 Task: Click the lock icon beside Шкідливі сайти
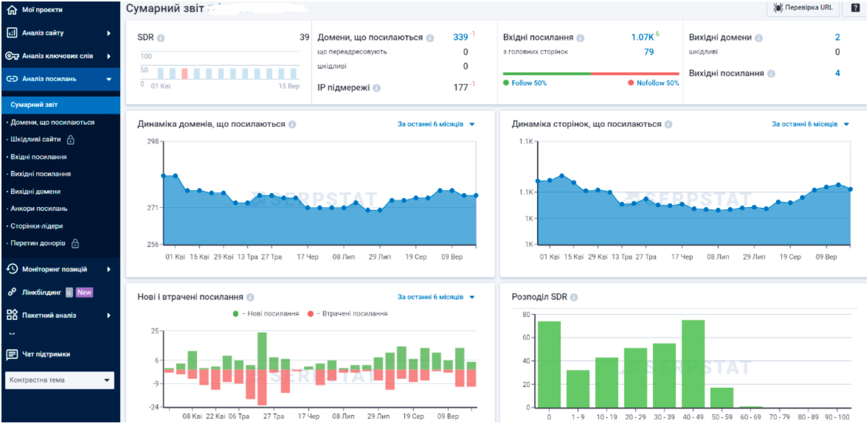(71, 140)
